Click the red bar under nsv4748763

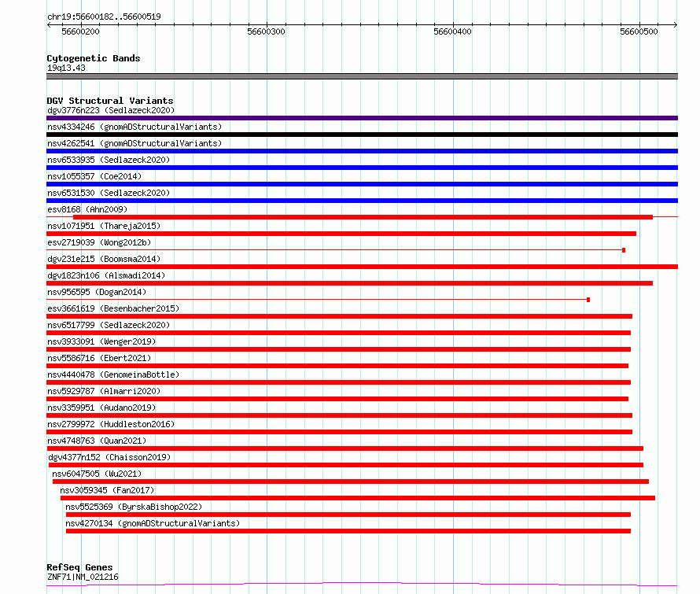point(345,448)
